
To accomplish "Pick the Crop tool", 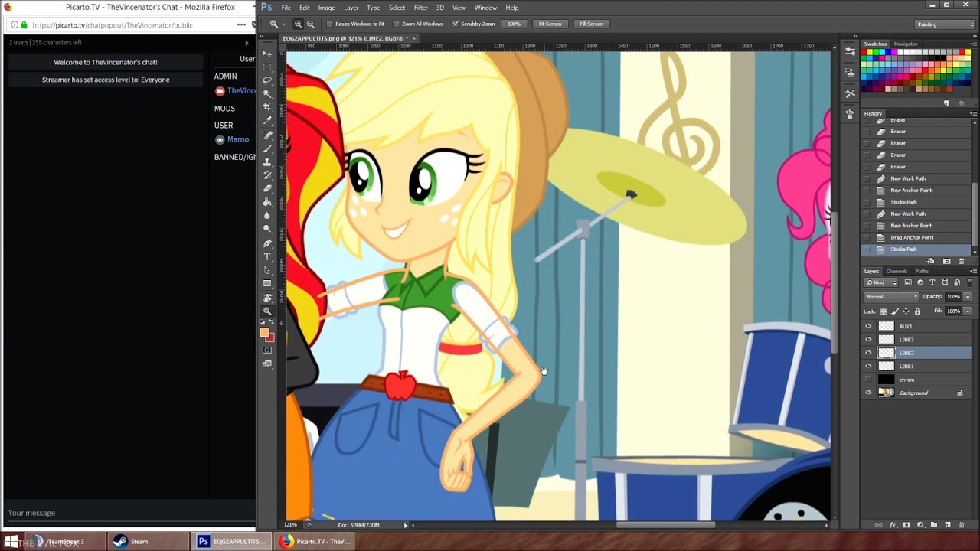I will click(x=267, y=107).
